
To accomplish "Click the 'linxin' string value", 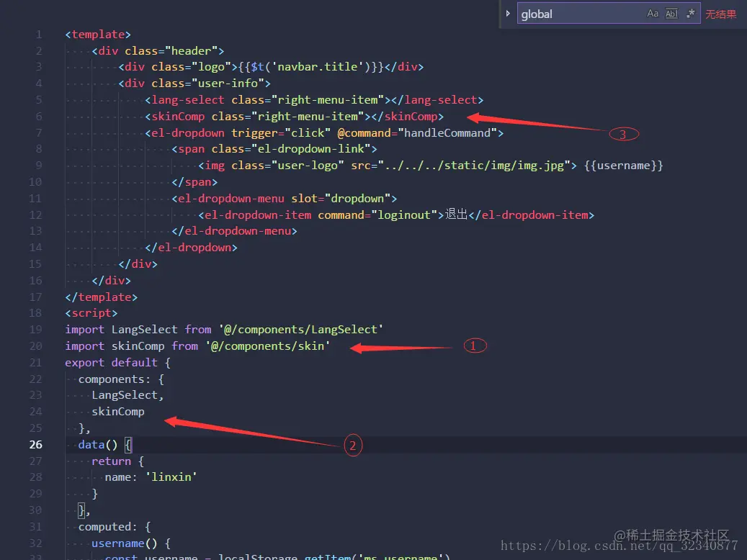I will 171,477.
